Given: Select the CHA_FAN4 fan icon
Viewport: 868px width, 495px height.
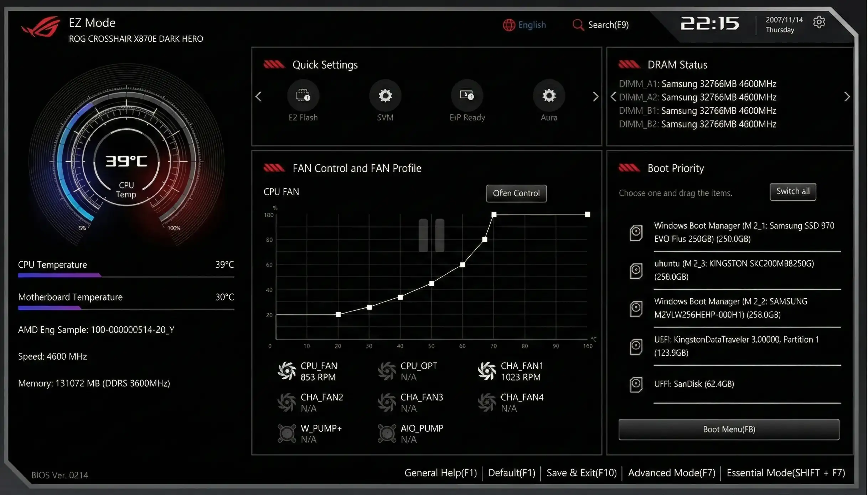Looking at the screenshot, I should pos(487,402).
